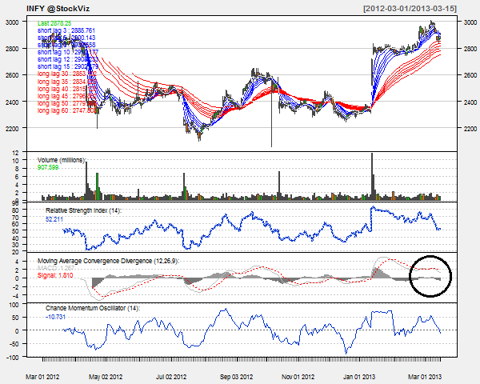Click the '100' tick on the Chande axis

click(14, 305)
